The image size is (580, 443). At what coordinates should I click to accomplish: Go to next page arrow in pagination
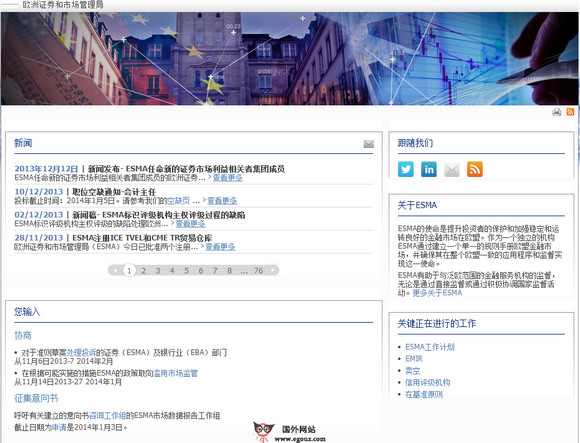[x=273, y=270]
